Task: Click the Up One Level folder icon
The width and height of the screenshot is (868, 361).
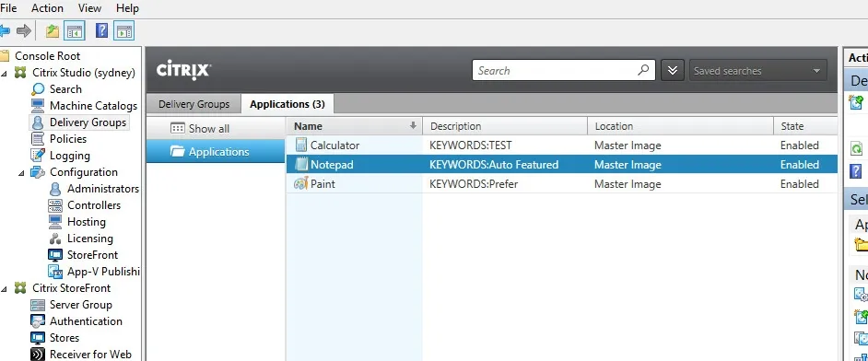Action: (53, 31)
